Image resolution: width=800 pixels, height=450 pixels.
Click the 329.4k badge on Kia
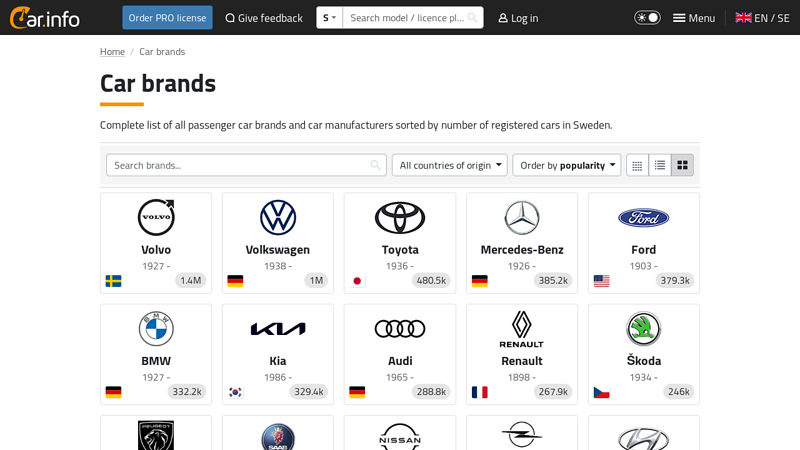pyautogui.click(x=309, y=392)
